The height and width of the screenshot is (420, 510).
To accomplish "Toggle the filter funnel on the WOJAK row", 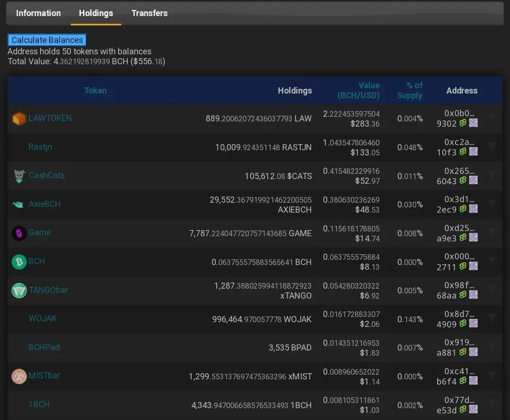I will pos(492,318).
